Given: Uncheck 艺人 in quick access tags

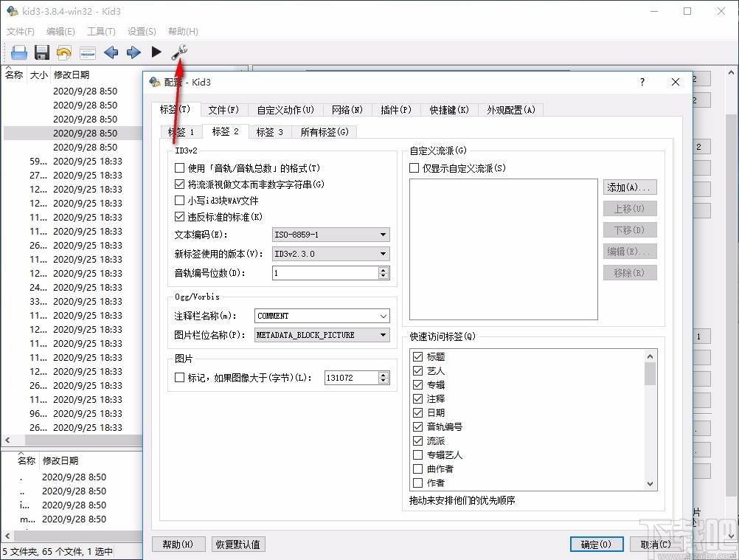Looking at the screenshot, I should [417, 370].
